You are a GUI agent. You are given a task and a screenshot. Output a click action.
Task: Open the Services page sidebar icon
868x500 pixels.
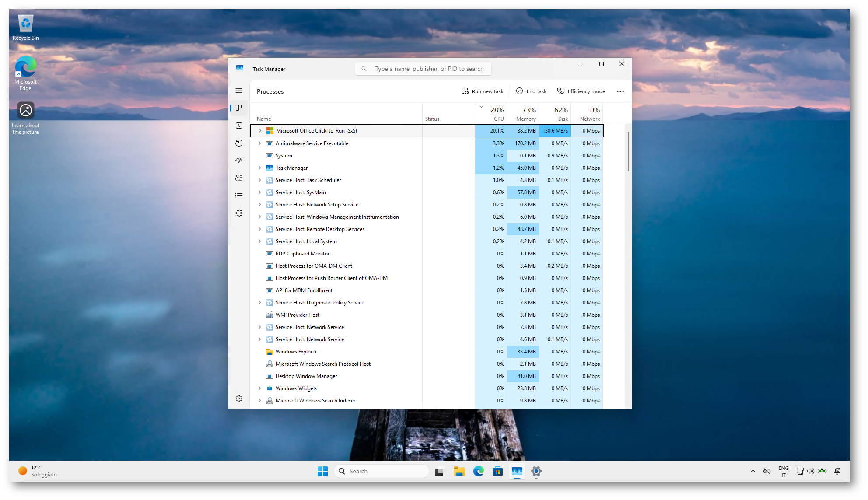239,213
